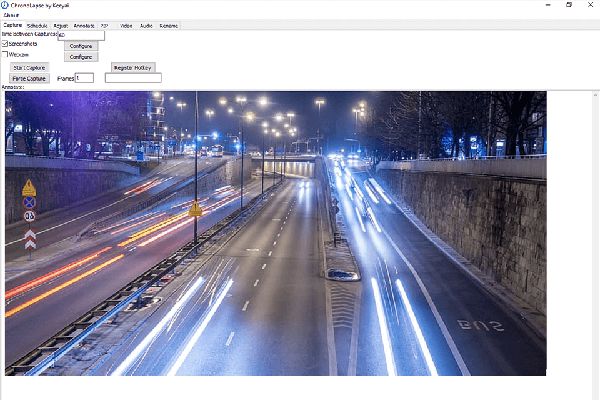This screenshot has width=600, height=400.
Task: Click the Start Capture button
Action: 29,68
